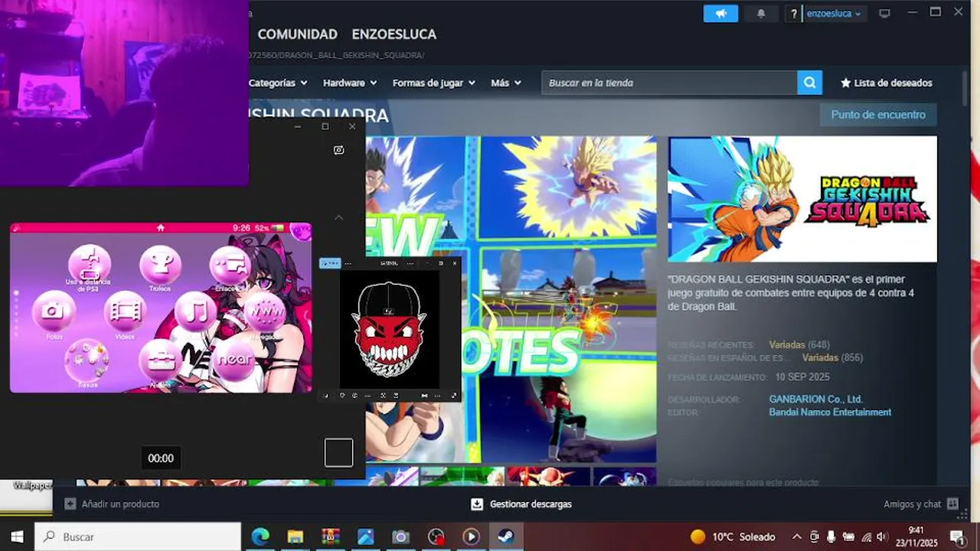Click the Punto de encuentro button
Image resolution: width=980 pixels, height=551 pixels.
tap(878, 115)
